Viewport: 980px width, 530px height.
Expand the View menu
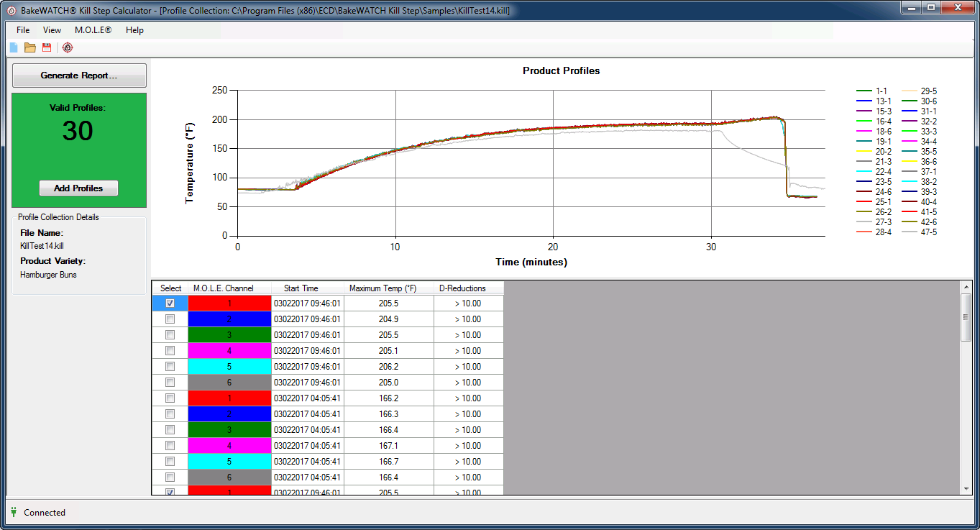click(52, 30)
